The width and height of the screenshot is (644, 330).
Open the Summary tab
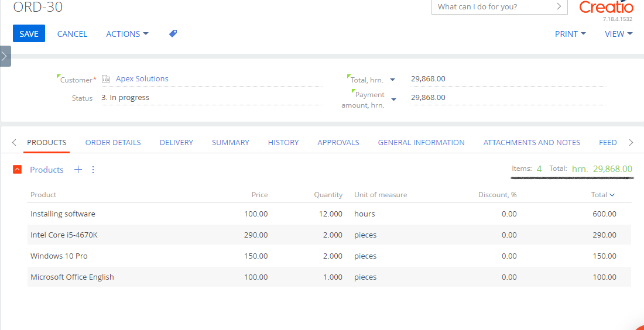[231, 142]
